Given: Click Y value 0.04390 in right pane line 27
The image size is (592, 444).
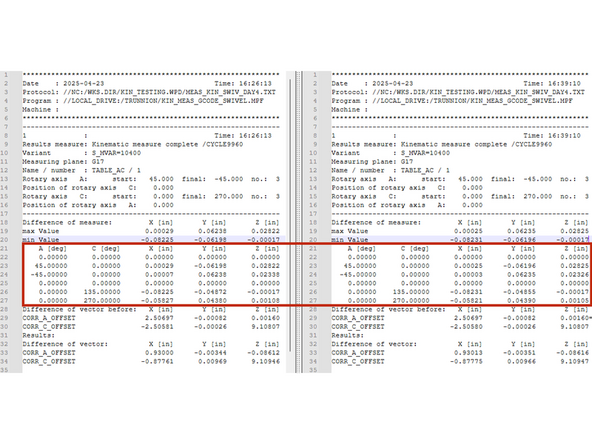Looking at the screenshot, I should [x=521, y=301].
